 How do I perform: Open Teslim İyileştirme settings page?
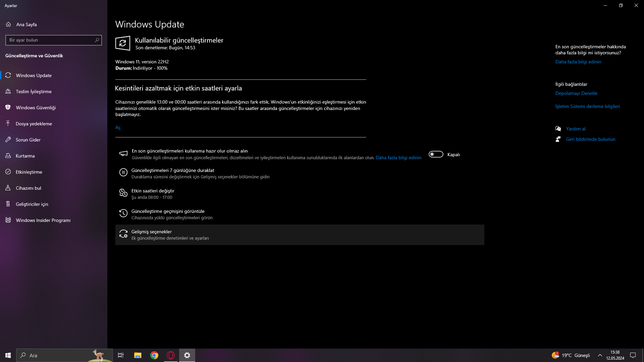point(34,92)
